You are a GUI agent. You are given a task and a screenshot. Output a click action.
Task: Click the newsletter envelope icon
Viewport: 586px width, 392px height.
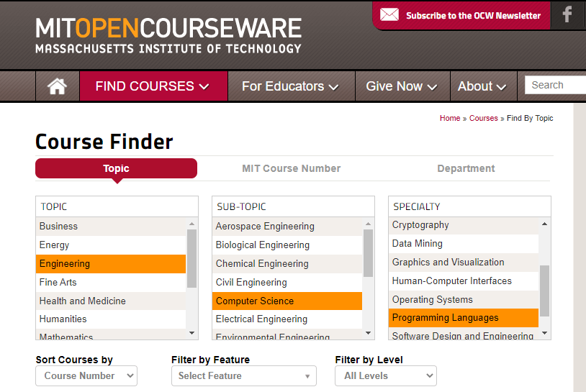point(389,15)
